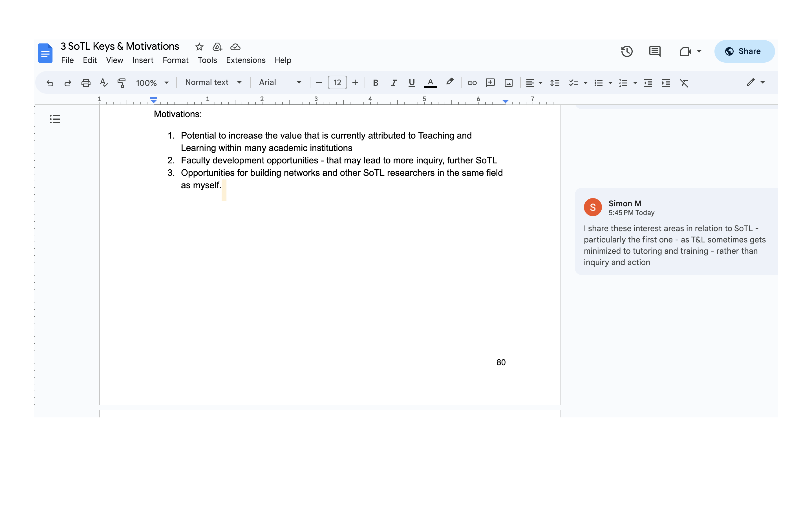
Task: Decrease indent of the paragraph
Action: [648, 83]
